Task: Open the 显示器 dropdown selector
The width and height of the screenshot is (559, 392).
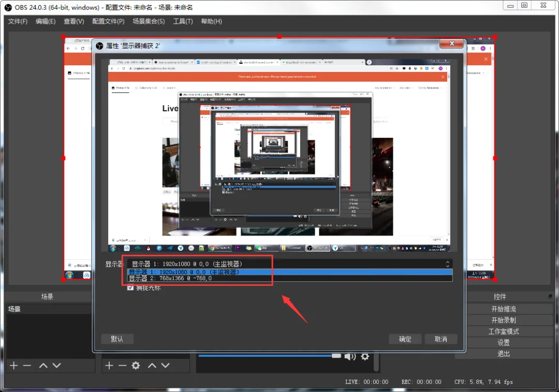Action: tap(290, 264)
